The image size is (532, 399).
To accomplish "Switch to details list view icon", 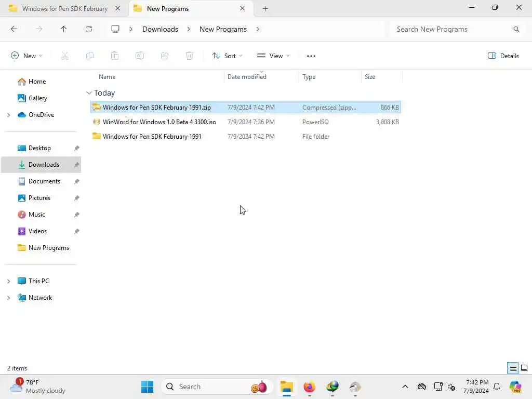I will 513,368.
